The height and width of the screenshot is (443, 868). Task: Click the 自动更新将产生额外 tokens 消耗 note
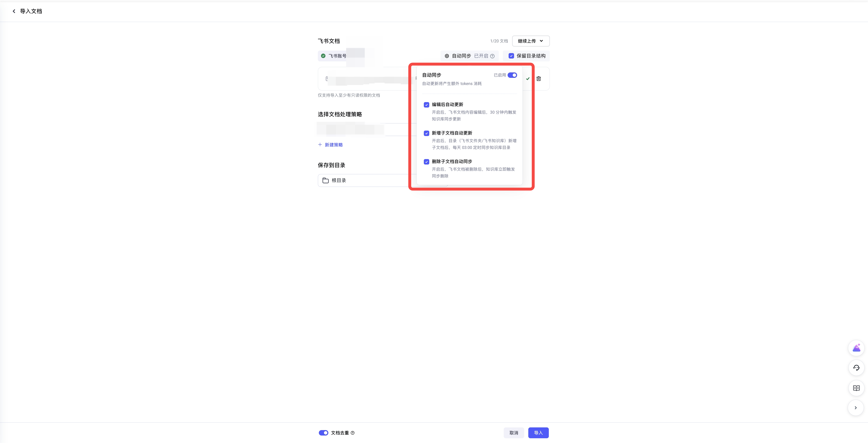pos(452,84)
